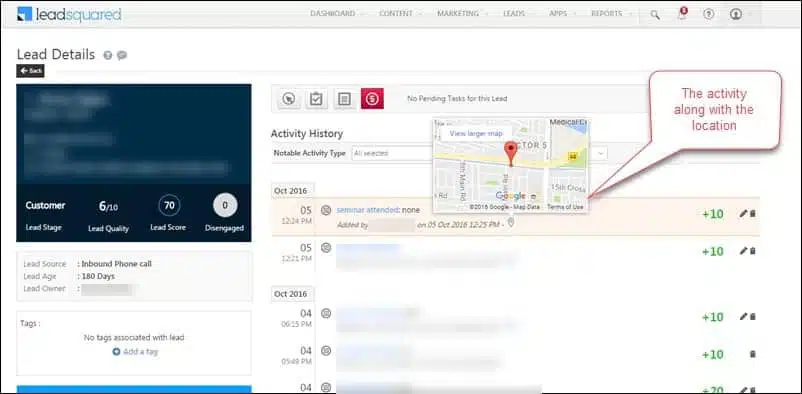This screenshot has height=394, width=802.
Task: Open the Notable Activity Type dropdown
Action: (x=392, y=153)
